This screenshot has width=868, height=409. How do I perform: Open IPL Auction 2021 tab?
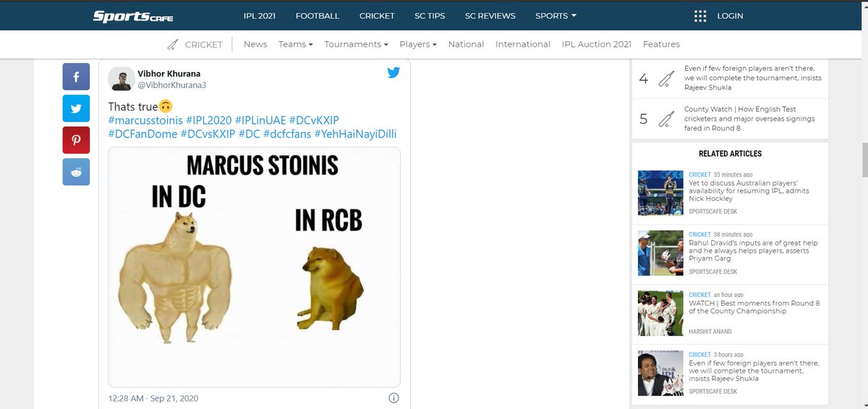(x=597, y=44)
